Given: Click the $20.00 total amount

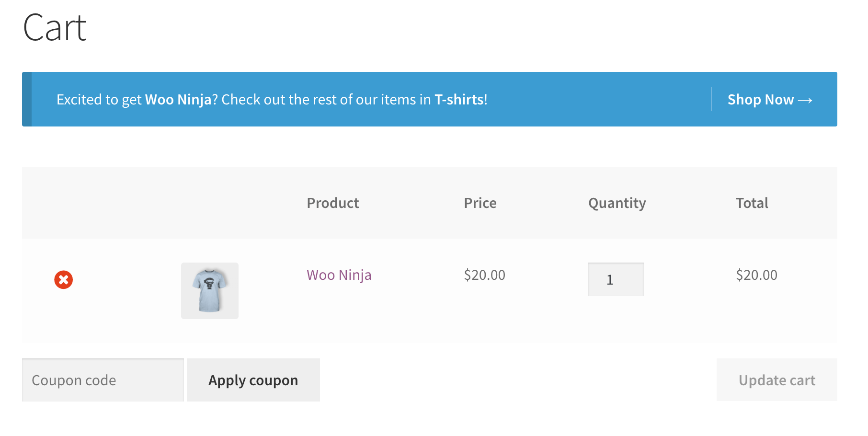Looking at the screenshot, I should (756, 275).
